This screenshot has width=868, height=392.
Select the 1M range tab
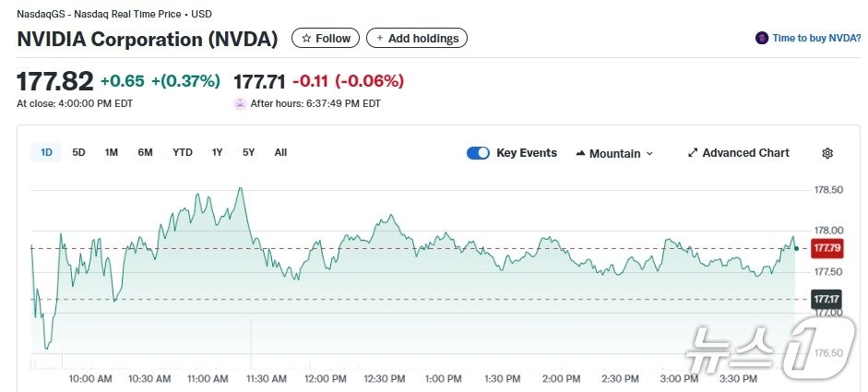pos(111,153)
